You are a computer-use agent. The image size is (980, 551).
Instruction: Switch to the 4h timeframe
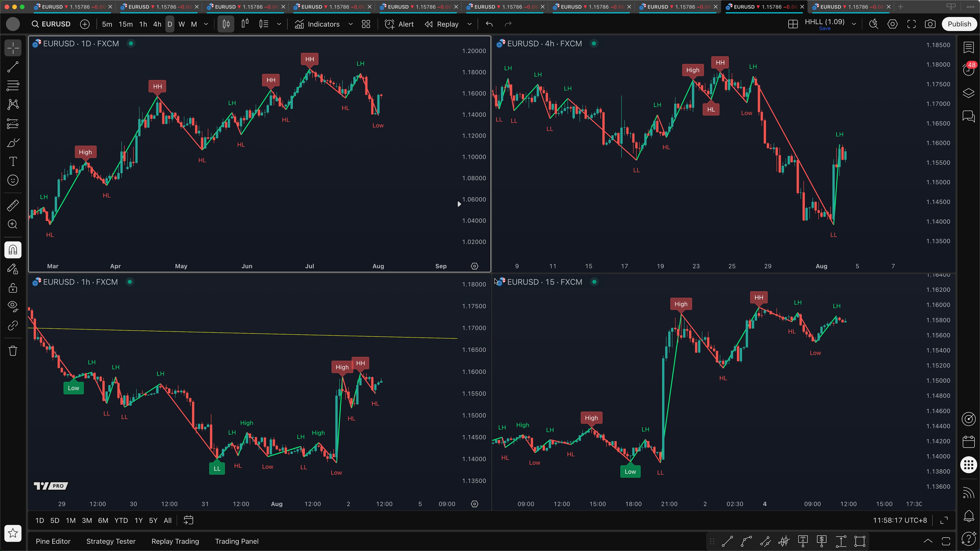[x=157, y=24]
